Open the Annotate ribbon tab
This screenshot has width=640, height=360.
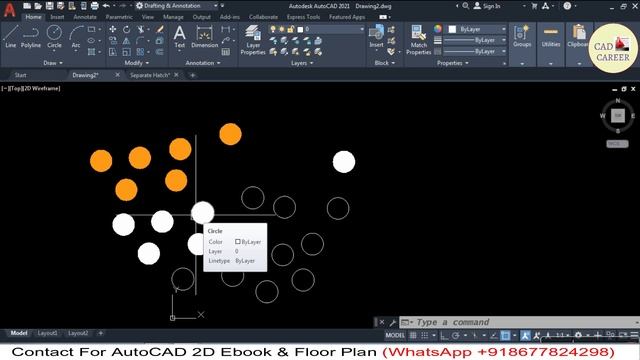(85, 17)
